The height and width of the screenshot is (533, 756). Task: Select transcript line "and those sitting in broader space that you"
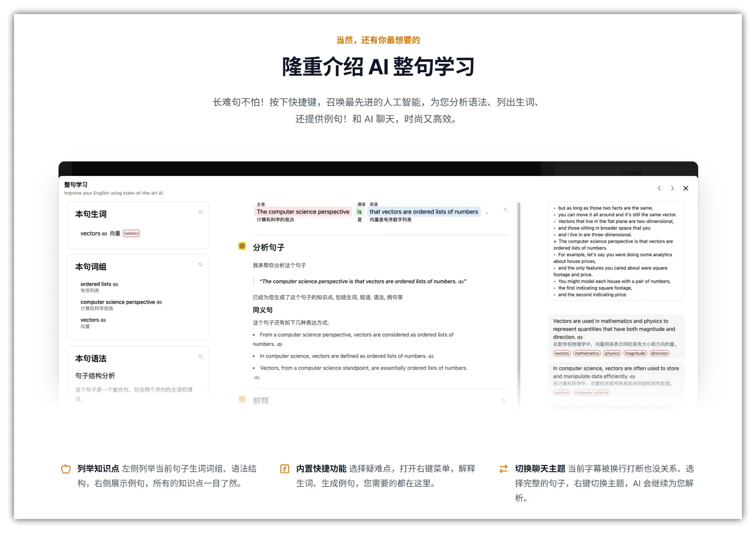coord(604,228)
